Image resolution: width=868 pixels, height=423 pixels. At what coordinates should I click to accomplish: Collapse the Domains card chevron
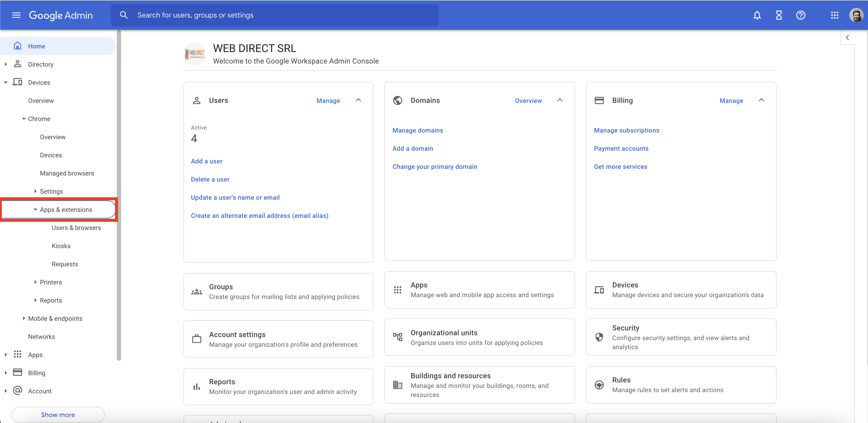click(560, 100)
